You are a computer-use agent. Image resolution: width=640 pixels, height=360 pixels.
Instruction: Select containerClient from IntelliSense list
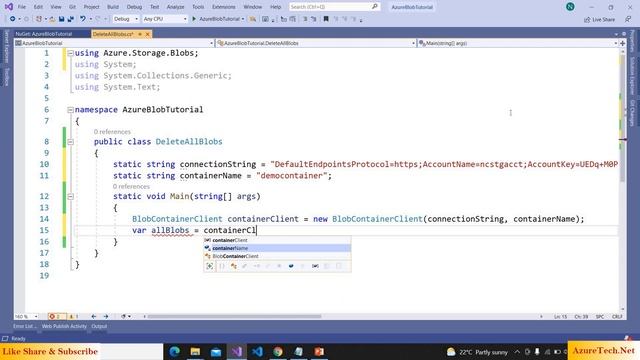pyautogui.click(x=277, y=240)
